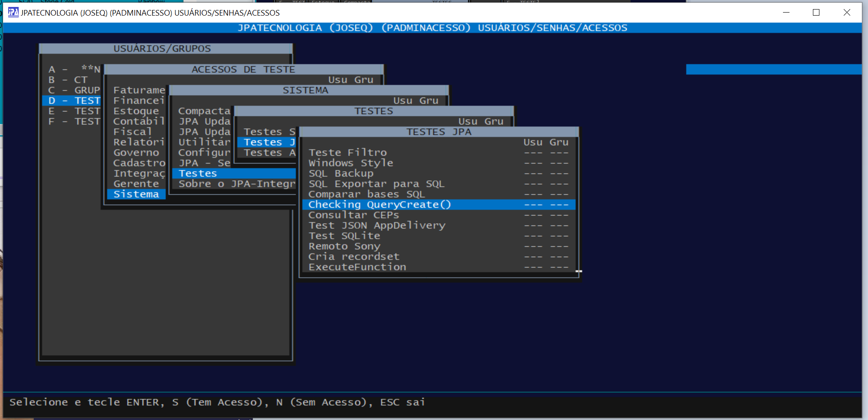Image resolution: width=868 pixels, height=420 pixels.
Task: Click 'Usu' column header in TESTES JPA window
Action: tap(533, 142)
